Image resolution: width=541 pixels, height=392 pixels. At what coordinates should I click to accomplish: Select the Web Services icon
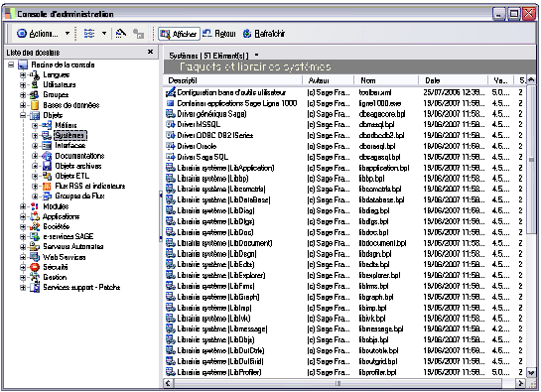35,257
